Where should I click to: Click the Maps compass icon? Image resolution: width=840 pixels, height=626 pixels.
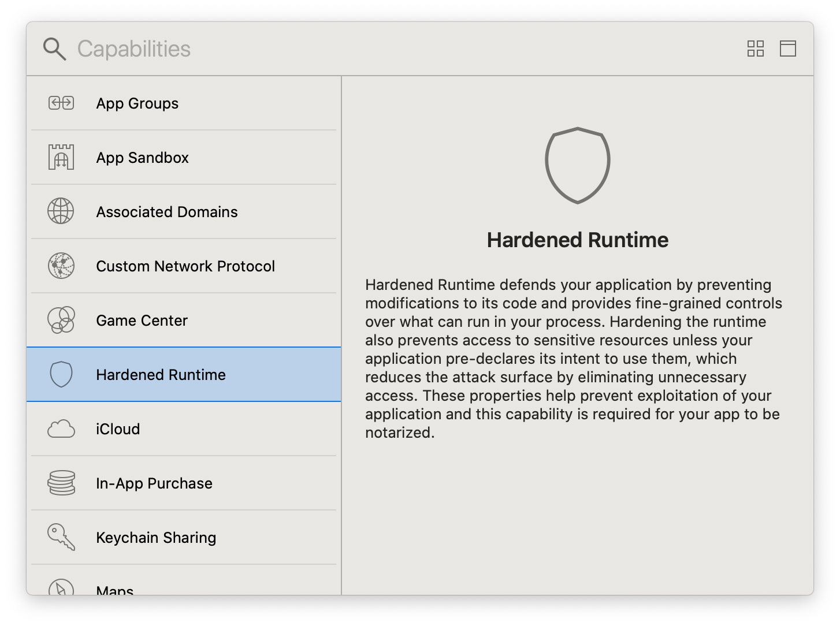click(x=61, y=587)
